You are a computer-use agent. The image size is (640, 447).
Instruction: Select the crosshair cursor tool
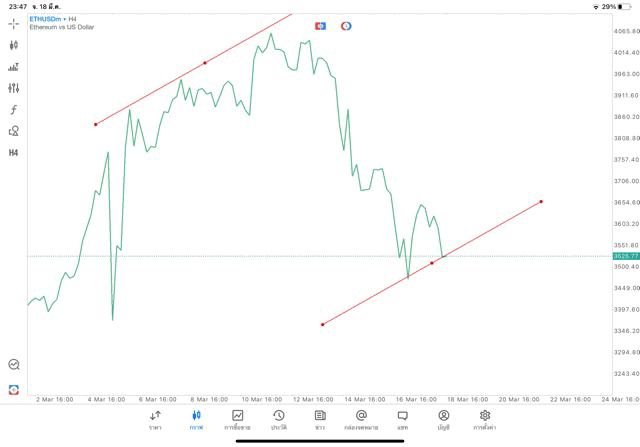pos(14,23)
